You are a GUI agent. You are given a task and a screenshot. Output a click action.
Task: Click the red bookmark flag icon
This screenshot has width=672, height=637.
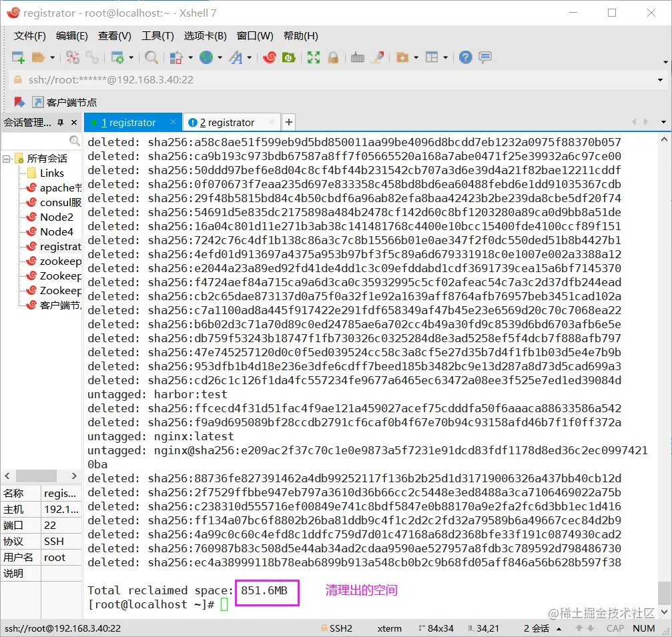pos(19,102)
